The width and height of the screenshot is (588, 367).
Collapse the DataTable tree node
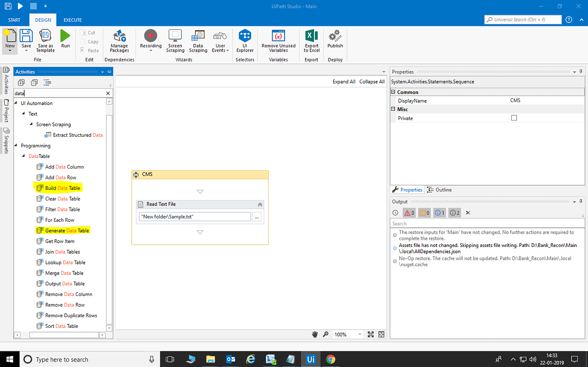tap(24, 156)
